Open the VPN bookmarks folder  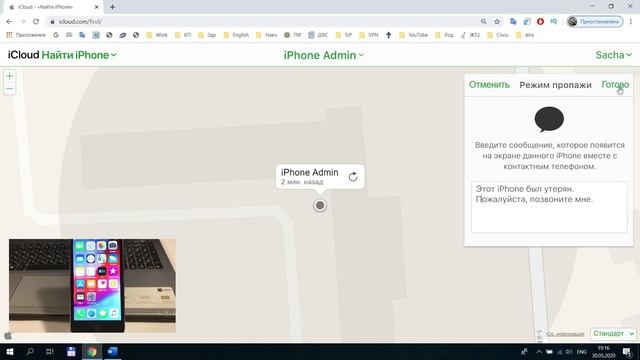(369, 35)
